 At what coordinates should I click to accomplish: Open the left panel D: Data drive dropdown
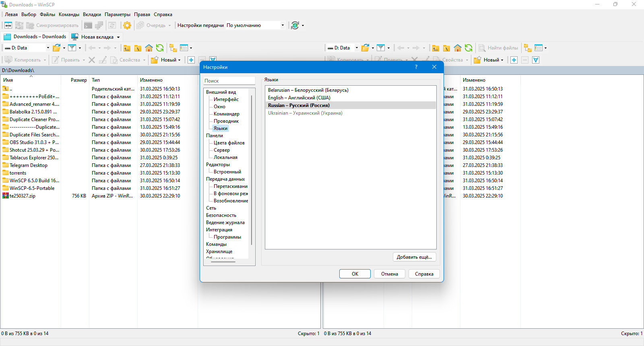coord(27,48)
